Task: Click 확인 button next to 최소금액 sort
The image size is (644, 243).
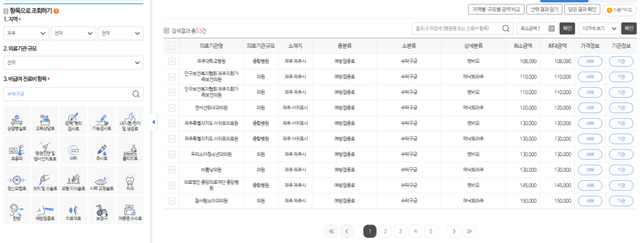Action: (x=567, y=28)
